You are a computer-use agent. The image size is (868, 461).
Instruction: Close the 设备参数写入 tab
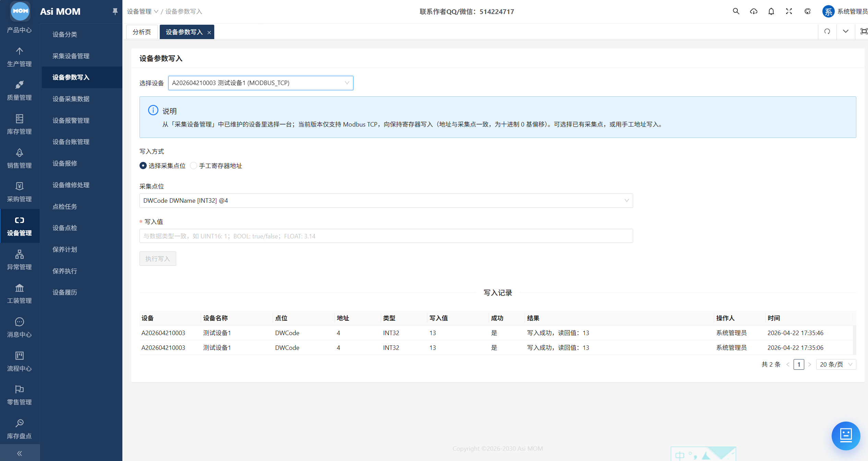pos(209,32)
